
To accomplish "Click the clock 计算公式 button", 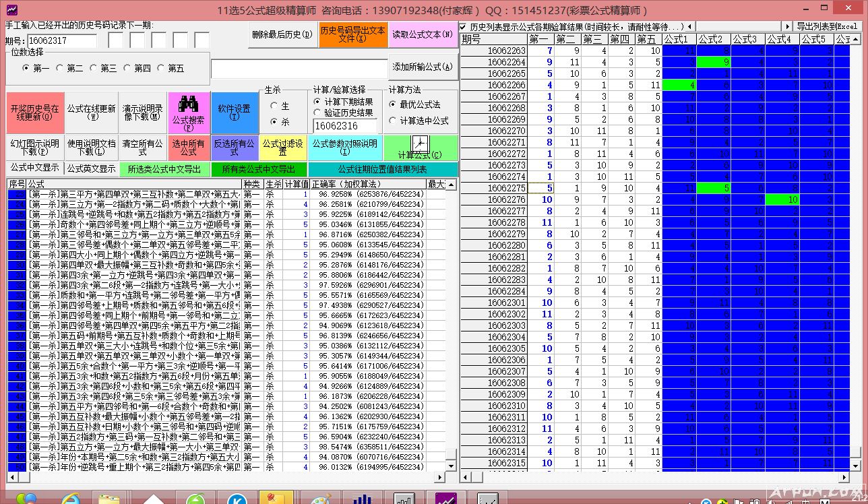I will [x=421, y=148].
